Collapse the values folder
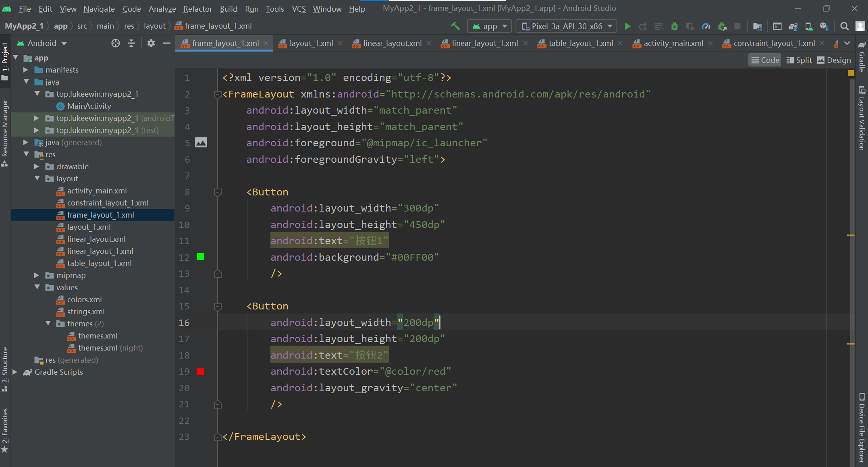This screenshot has height=467, width=868. point(37,287)
